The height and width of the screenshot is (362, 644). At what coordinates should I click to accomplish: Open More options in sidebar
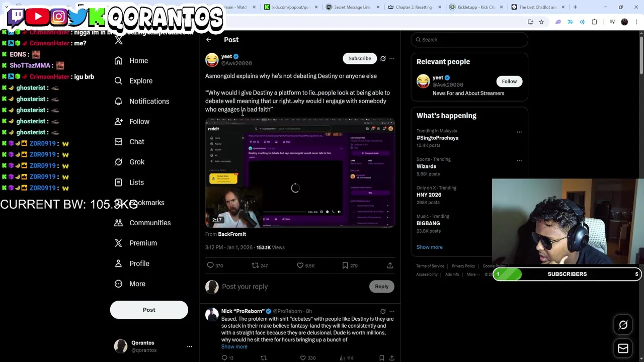pos(129,284)
